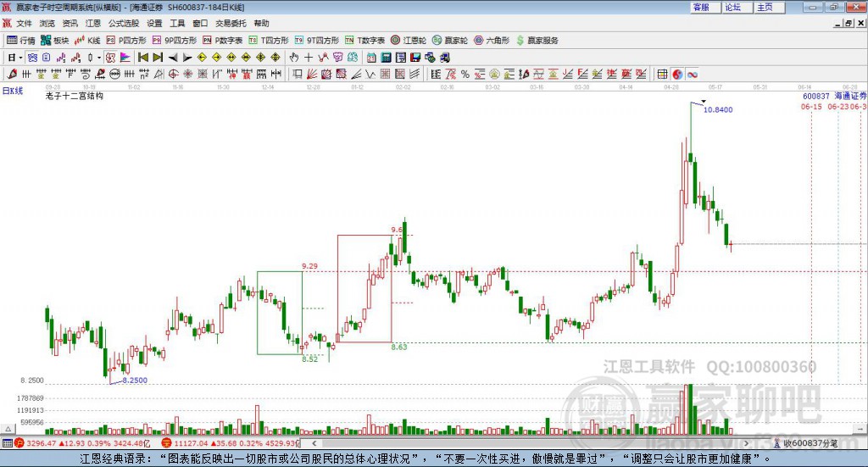Select the ruler triangle measuring tool
Screen dimensions: 868x467
coord(159,74)
